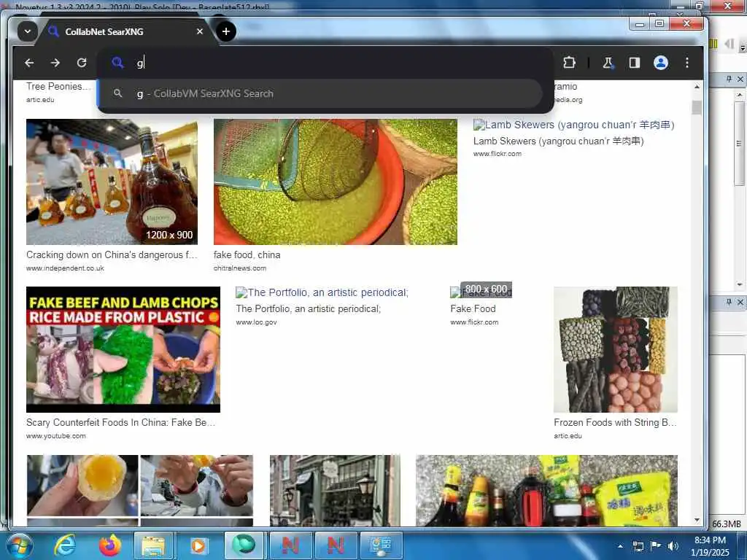Click the Tree Peonies result title
Image resolution: width=747 pixels, height=560 pixels.
58,86
